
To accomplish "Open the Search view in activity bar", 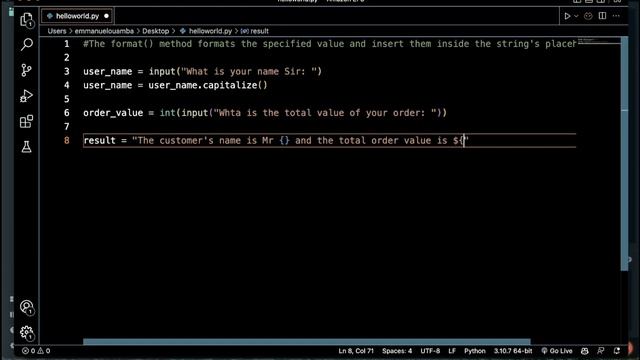I will pos(27,44).
